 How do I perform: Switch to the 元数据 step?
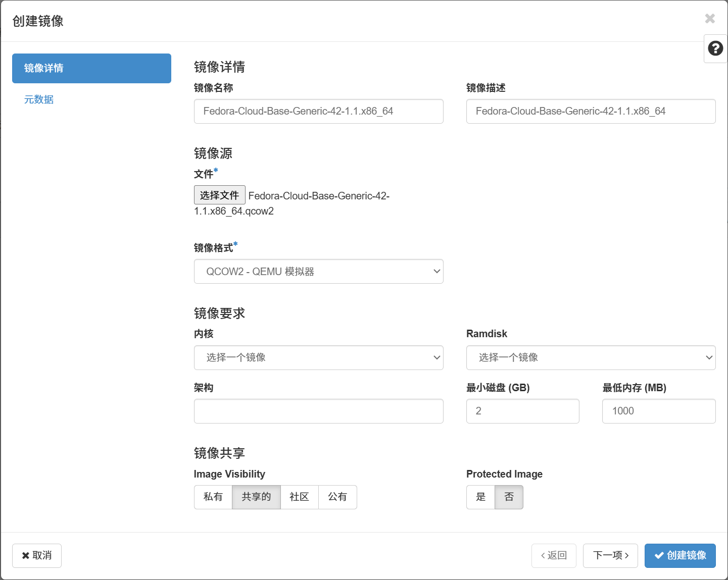pyautogui.click(x=39, y=99)
